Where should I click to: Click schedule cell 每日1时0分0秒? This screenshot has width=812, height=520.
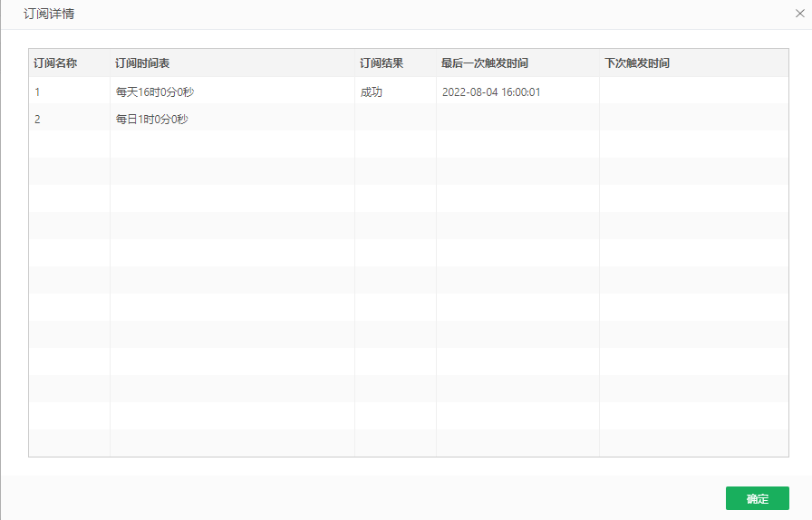pyautogui.click(x=232, y=119)
